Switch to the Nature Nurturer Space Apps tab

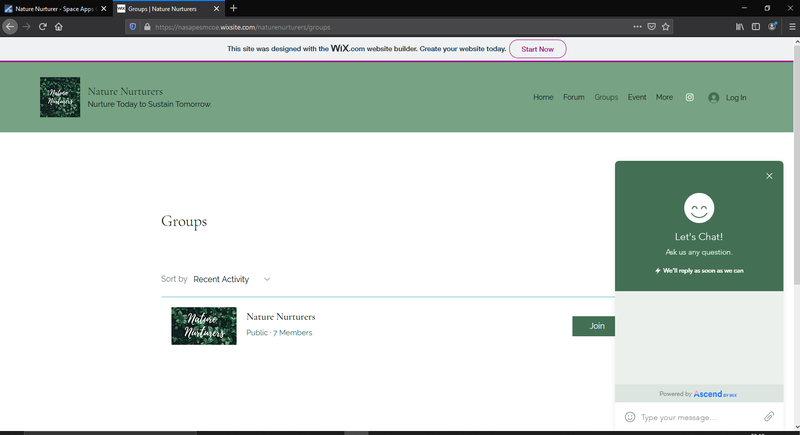(55, 8)
